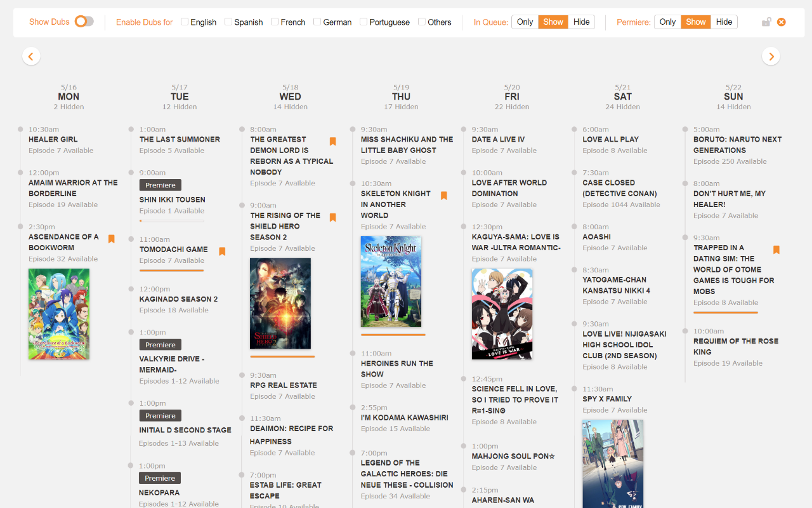Image resolution: width=812 pixels, height=508 pixels.
Task: Open Date A Live IV title
Action: pyautogui.click(x=499, y=140)
